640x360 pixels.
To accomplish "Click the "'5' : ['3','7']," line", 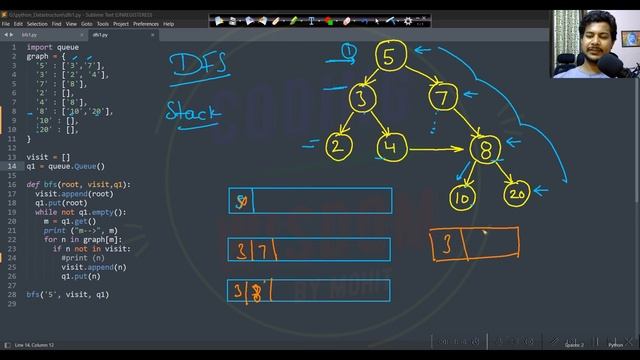I will 70,66.
